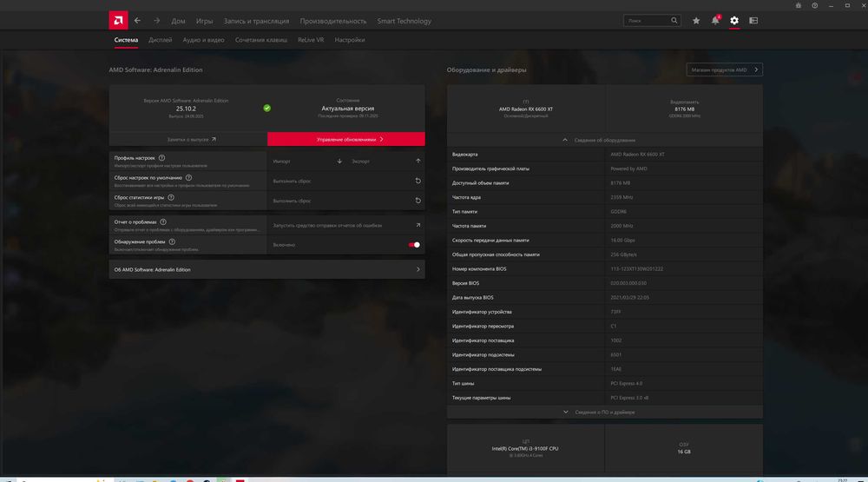This screenshot has width=868, height=482.
Task: Click reset icon for Сброс настроек по умолчанию
Action: (x=418, y=181)
